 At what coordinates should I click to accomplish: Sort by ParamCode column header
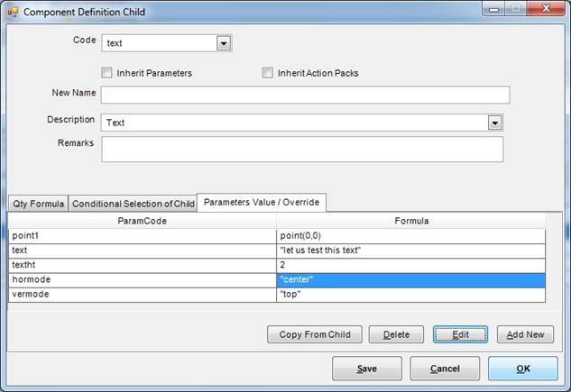tap(143, 220)
